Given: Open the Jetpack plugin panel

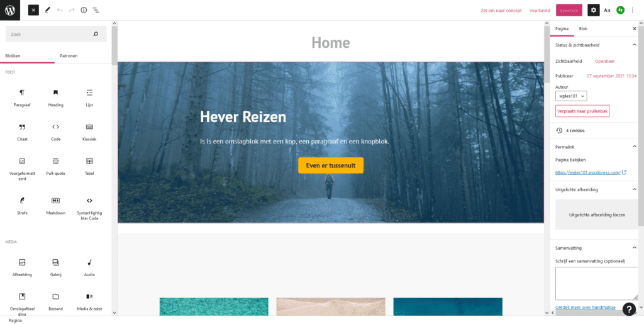Looking at the screenshot, I should 620,10.
